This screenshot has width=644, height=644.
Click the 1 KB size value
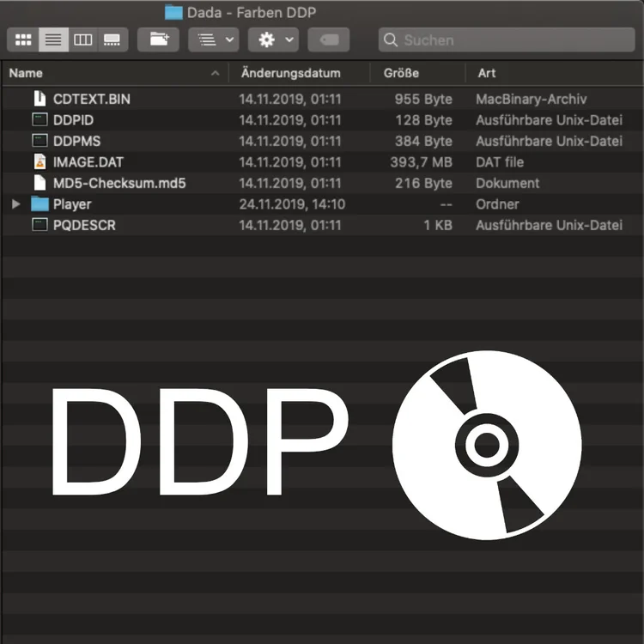(438, 225)
